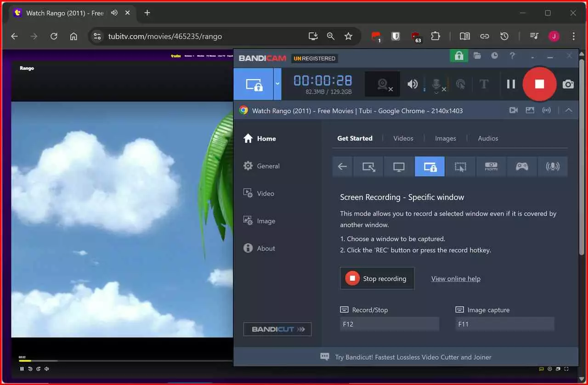This screenshot has width=588, height=385.
Task: Click the green lock icon in Bandicam title bar
Action: point(458,56)
